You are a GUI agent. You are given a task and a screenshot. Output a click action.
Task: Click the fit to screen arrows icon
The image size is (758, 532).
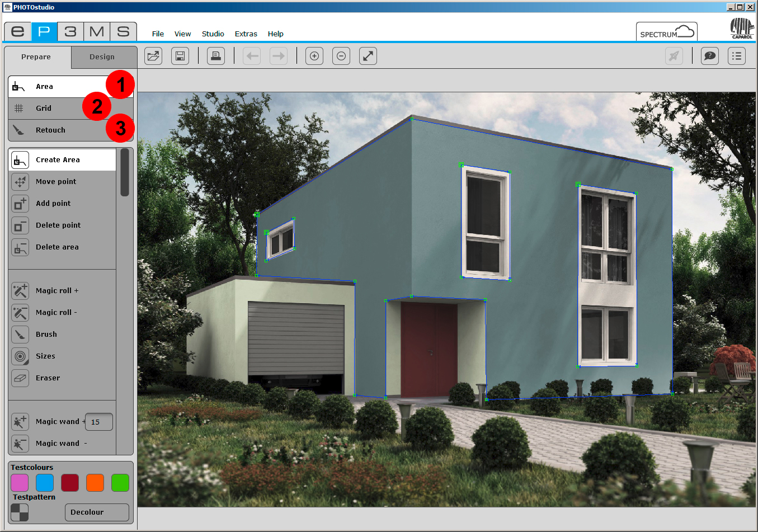pos(368,56)
